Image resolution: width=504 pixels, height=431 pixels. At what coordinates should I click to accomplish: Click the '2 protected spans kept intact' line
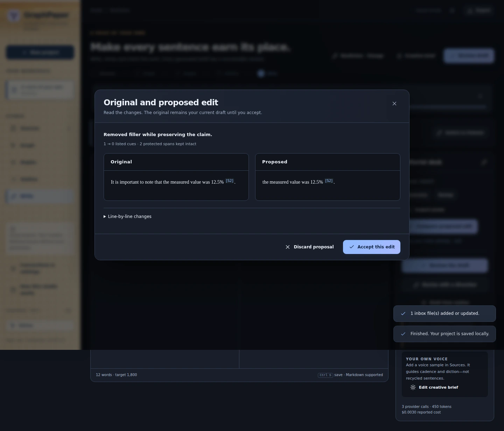tap(168, 144)
